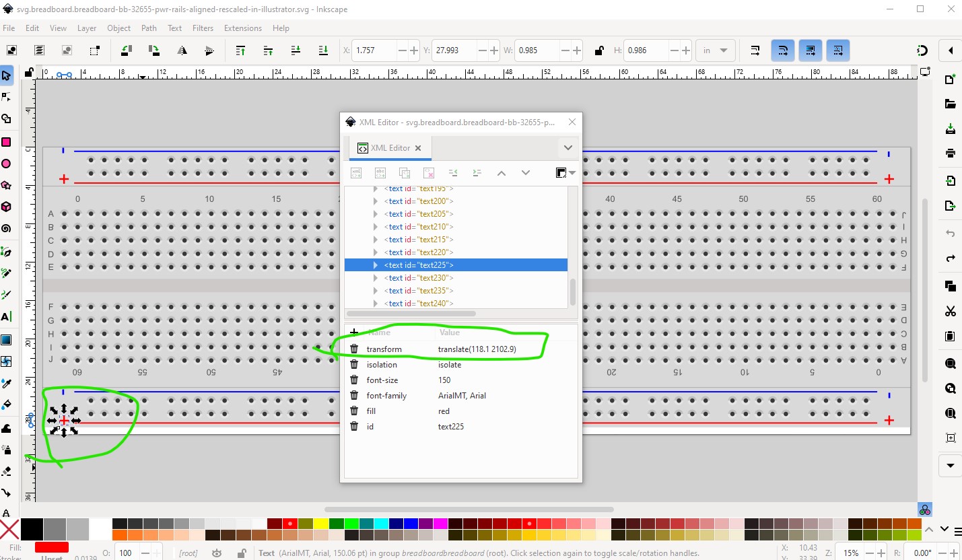Open the Layer menu

(87, 28)
